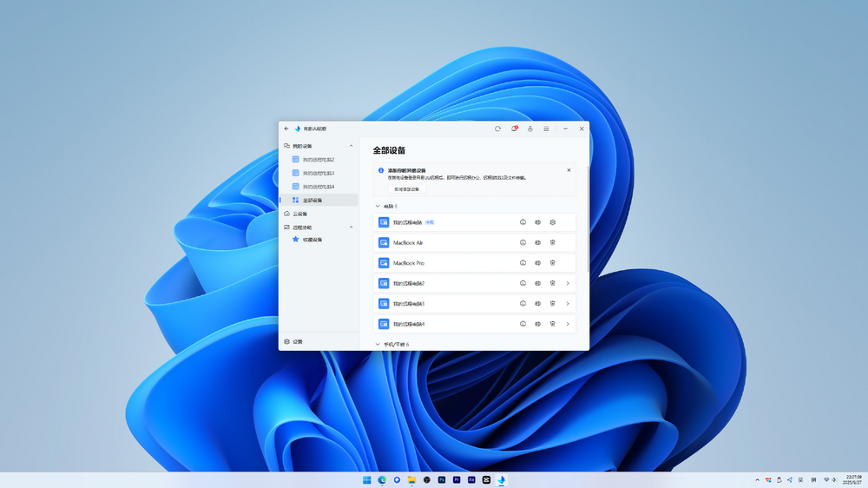
Task: Collapse the 我的设备 sidebar section
Action: tap(351, 146)
